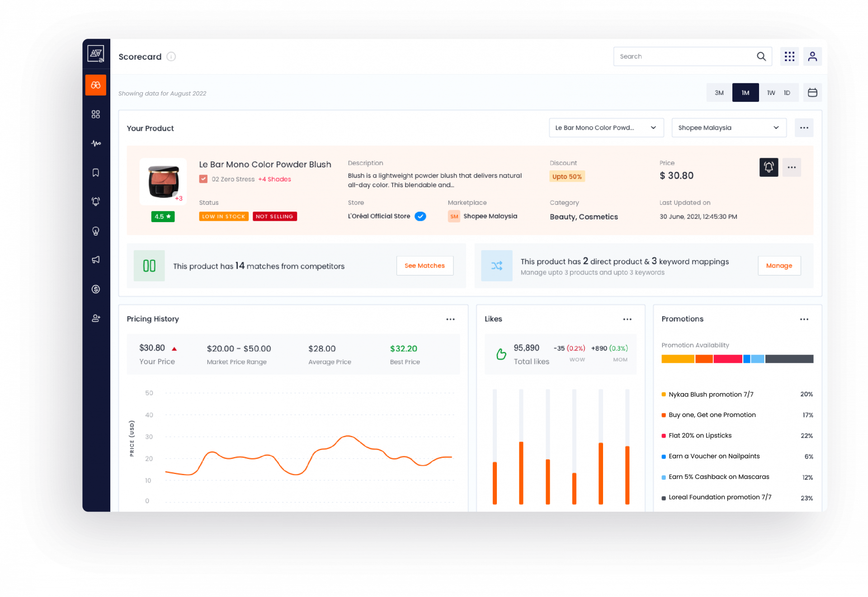
Task: Open bookmarks from the sidebar
Action: 95,172
